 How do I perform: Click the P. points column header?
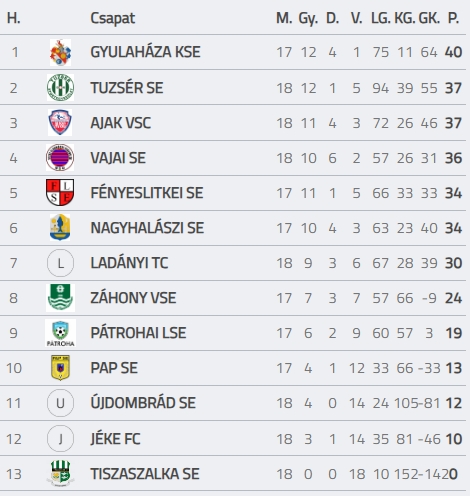(x=453, y=18)
